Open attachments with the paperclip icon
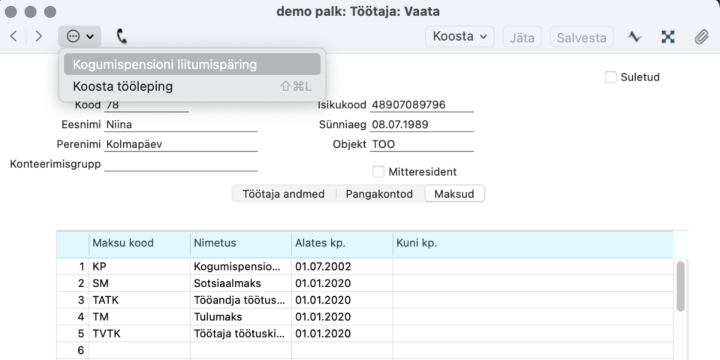This screenshot has width=720, height=360. [x=702, y=37]
